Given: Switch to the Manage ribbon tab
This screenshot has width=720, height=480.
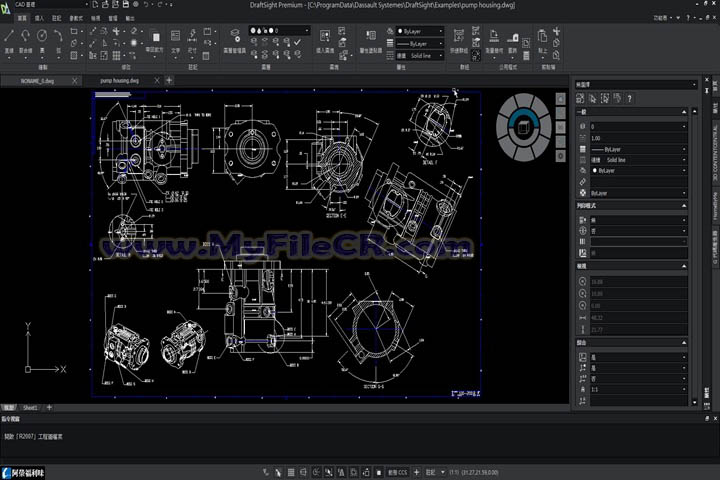Looking at the screenshot, I should coord(113,18).
